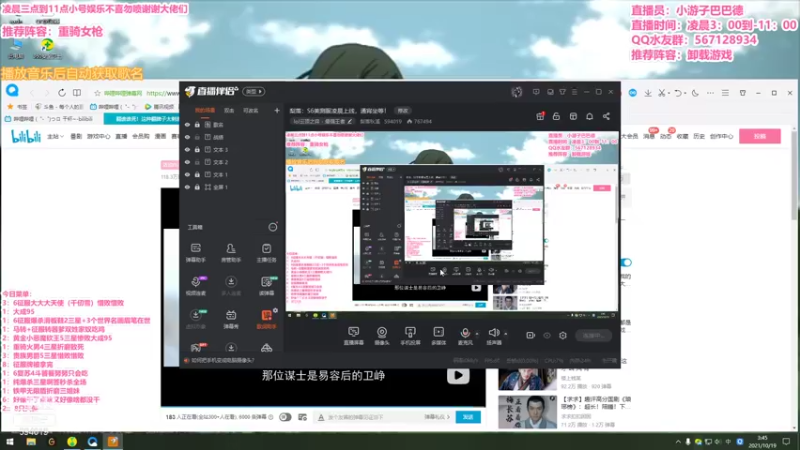This screenshot has height=450, width=800.
Task: Open the 读弹幕 tool
Action: tap(266, 286)
